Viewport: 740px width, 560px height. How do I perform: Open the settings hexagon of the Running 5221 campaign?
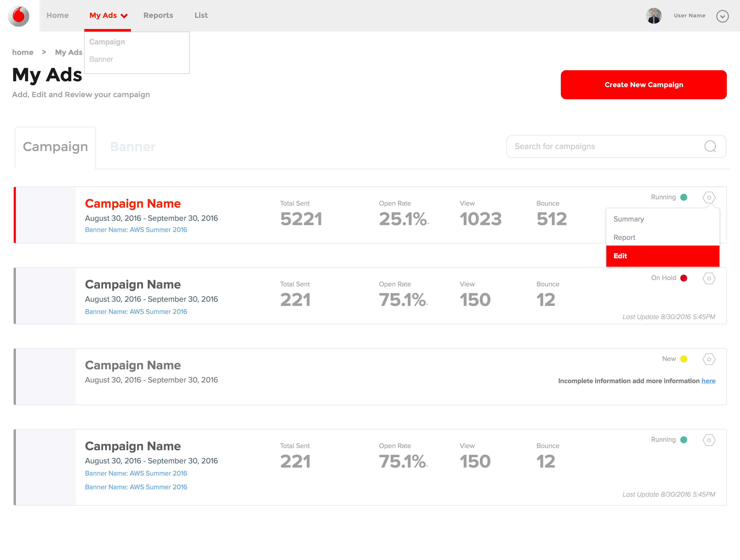pos(709,198)
